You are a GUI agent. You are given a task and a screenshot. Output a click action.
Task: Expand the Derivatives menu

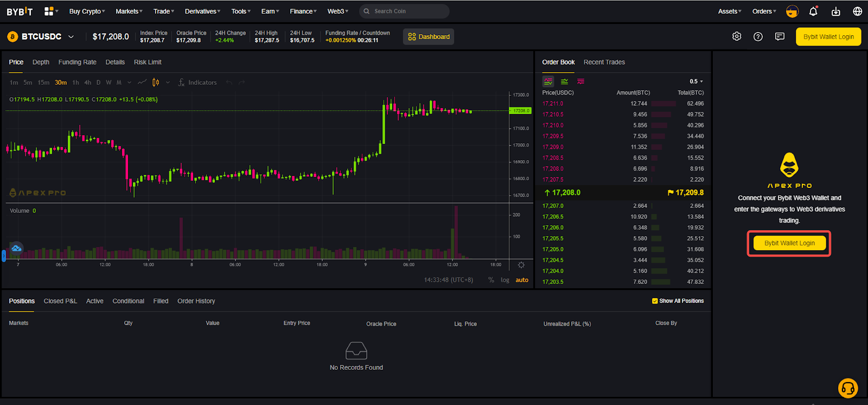(x=202, y=11)
